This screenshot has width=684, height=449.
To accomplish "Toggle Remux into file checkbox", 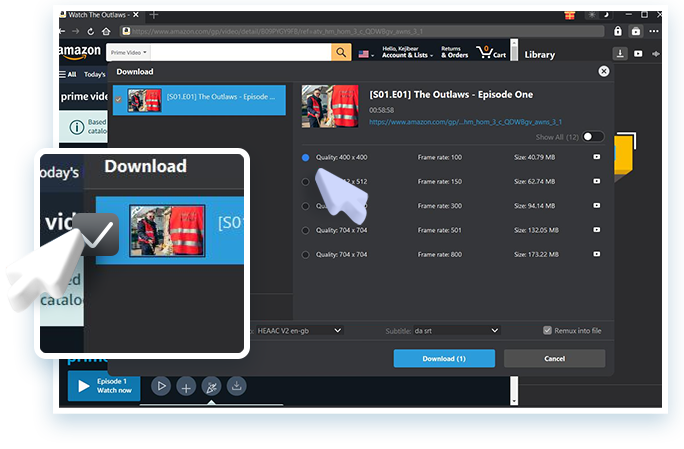I will tap(547, 330).
